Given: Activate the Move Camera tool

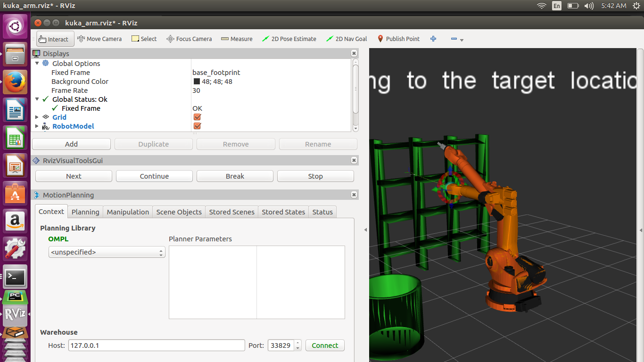Looking at the screenshot, I should click(99, 39).
